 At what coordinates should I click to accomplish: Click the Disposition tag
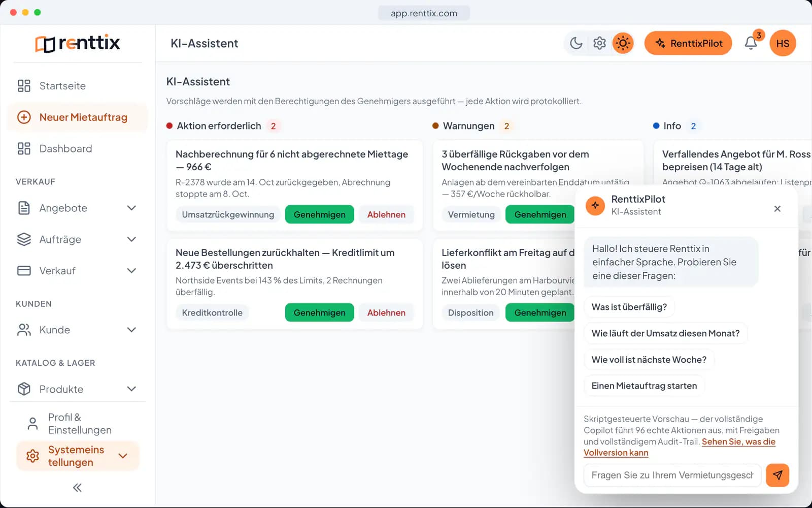[470, 312]
